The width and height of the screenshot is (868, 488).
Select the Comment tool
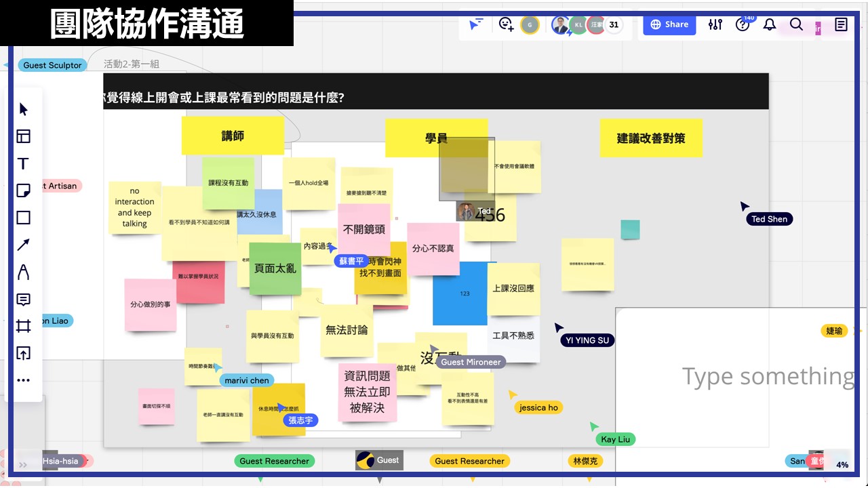[x=24, y=300]
